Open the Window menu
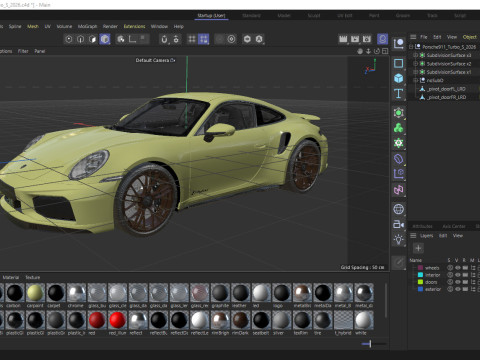 point(159,26)
